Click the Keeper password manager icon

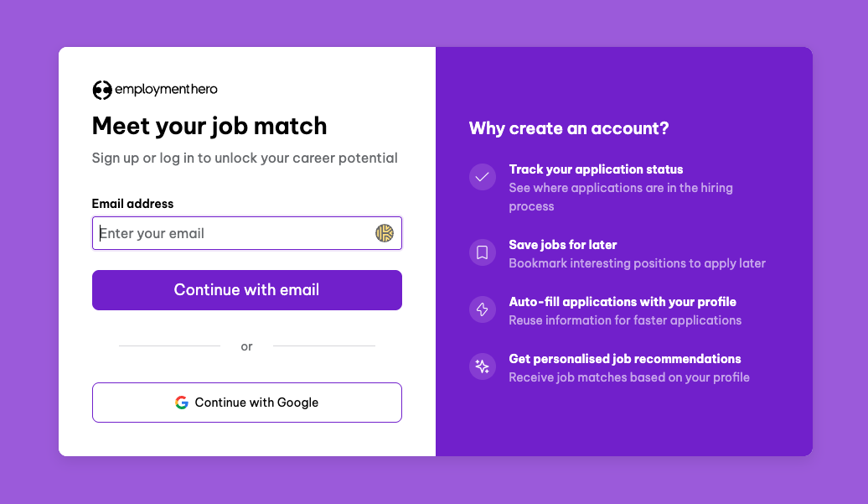click(385, 233)
